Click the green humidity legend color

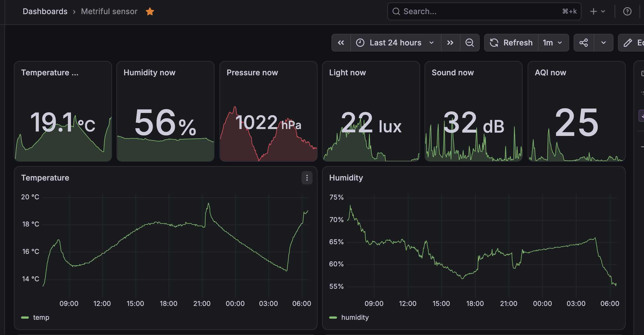tap(333, 318)
